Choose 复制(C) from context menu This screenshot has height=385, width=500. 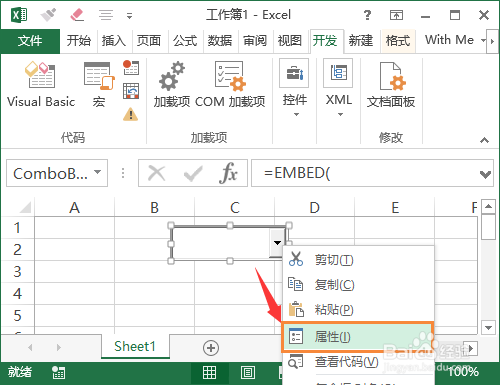pyautogui.click(x=358, y=284)
